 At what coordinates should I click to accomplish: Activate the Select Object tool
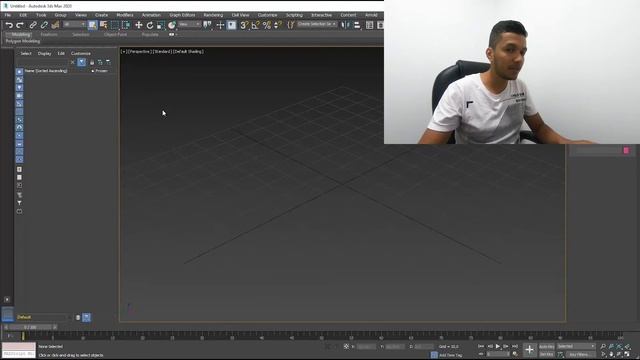click(x=93, y=25)
